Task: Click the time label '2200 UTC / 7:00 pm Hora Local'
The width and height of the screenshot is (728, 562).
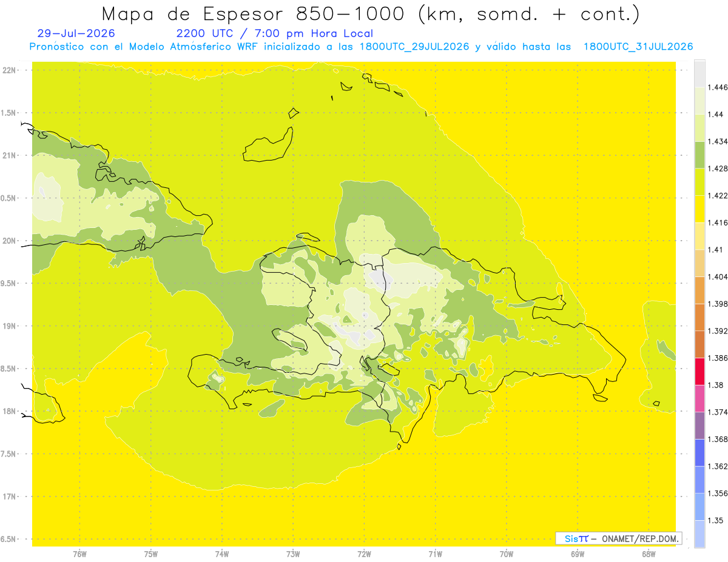Action: pos(275,34)
